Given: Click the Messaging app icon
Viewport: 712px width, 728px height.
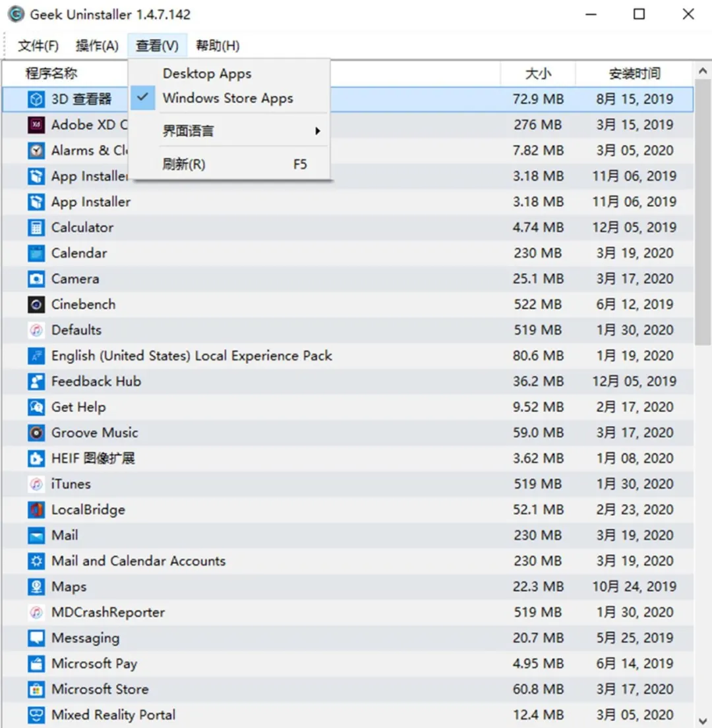Looking at the screenshot, I should point(36,638).
